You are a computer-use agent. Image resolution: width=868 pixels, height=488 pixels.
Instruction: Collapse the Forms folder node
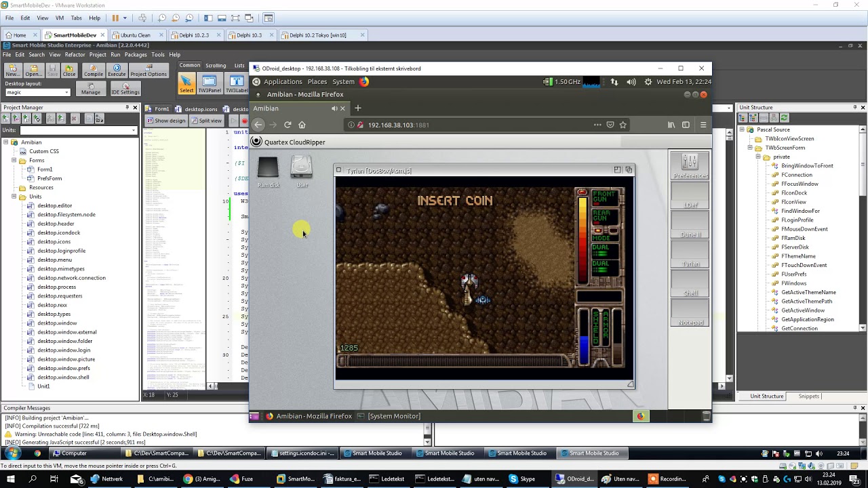[x=14, y=161]
